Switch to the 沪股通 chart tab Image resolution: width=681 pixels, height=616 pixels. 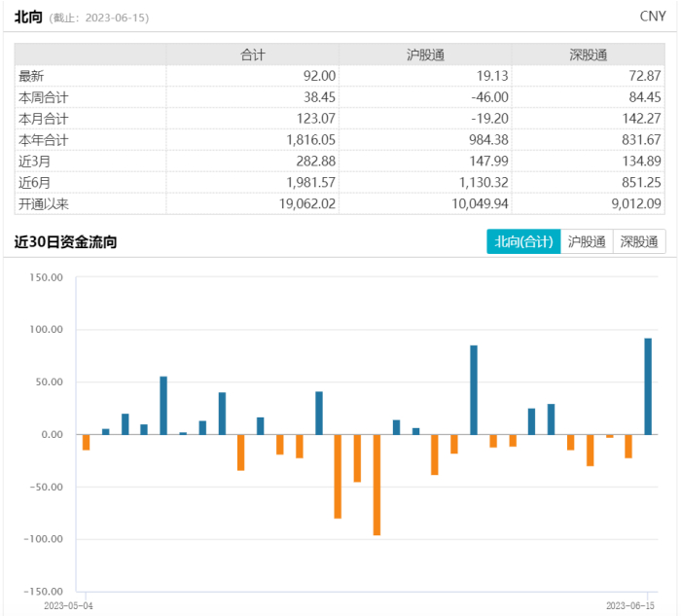tap(587, 241)
